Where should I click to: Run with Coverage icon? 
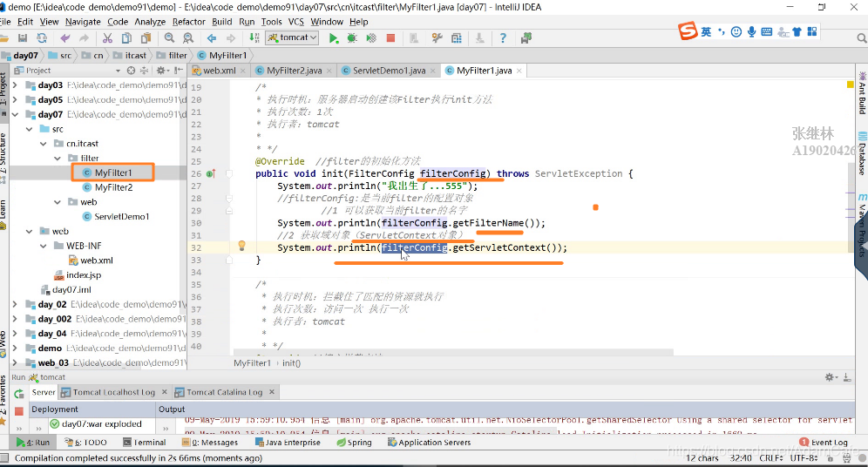coord(371,38)
